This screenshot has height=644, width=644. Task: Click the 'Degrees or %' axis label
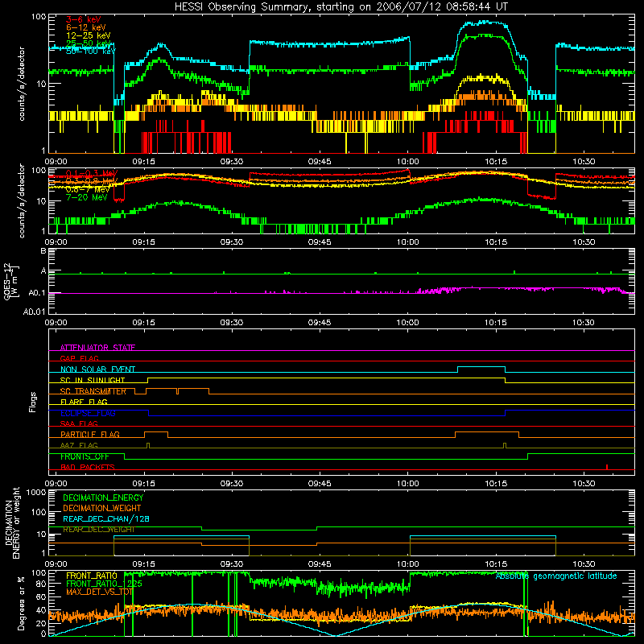coord(21,603)
